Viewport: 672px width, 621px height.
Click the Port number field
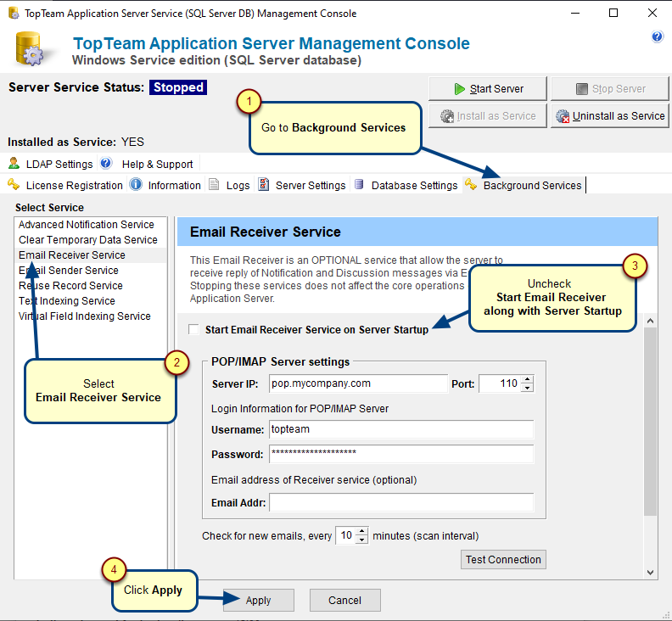coord(500,383)
